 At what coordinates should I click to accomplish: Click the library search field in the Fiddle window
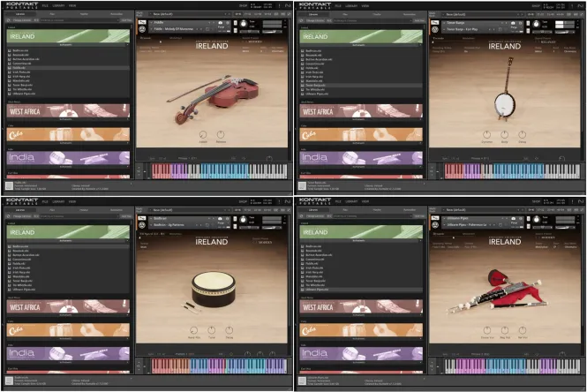(x=79, y=20)
